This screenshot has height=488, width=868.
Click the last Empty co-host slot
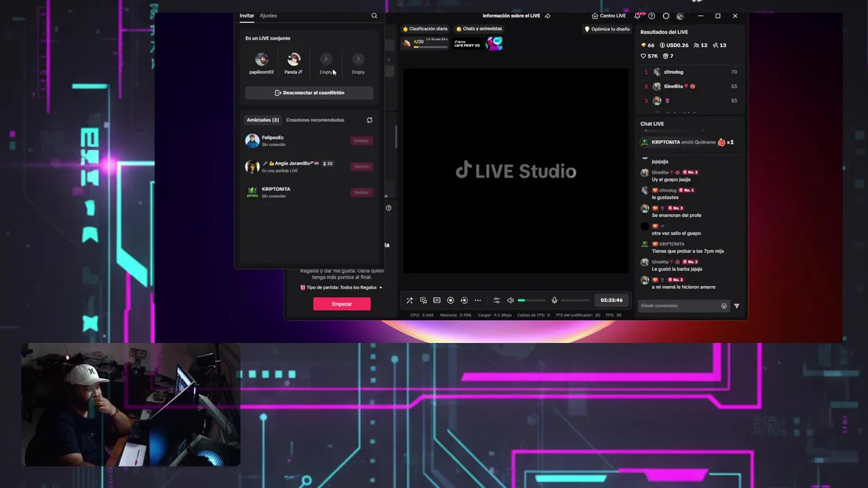click(359, 64)
